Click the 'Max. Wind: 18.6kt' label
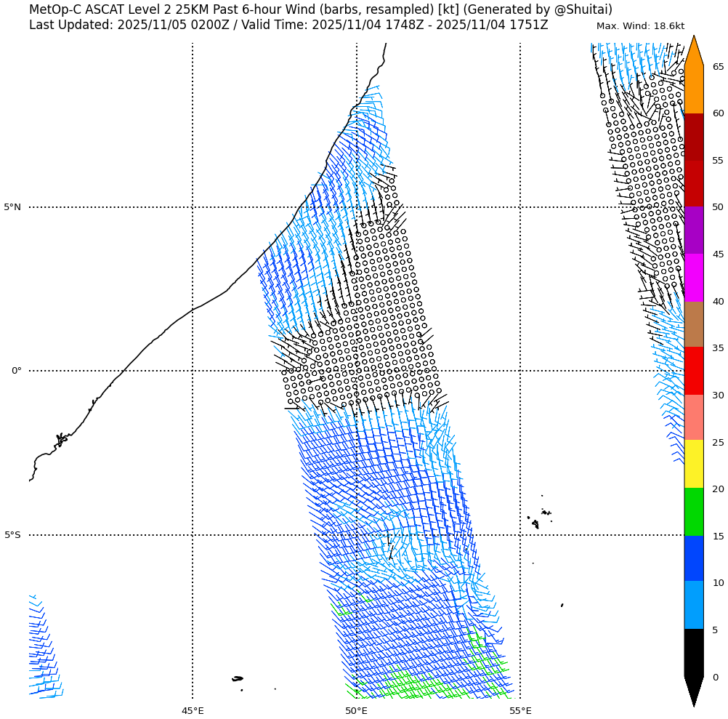728x719 pixels. tap(640, 26)
